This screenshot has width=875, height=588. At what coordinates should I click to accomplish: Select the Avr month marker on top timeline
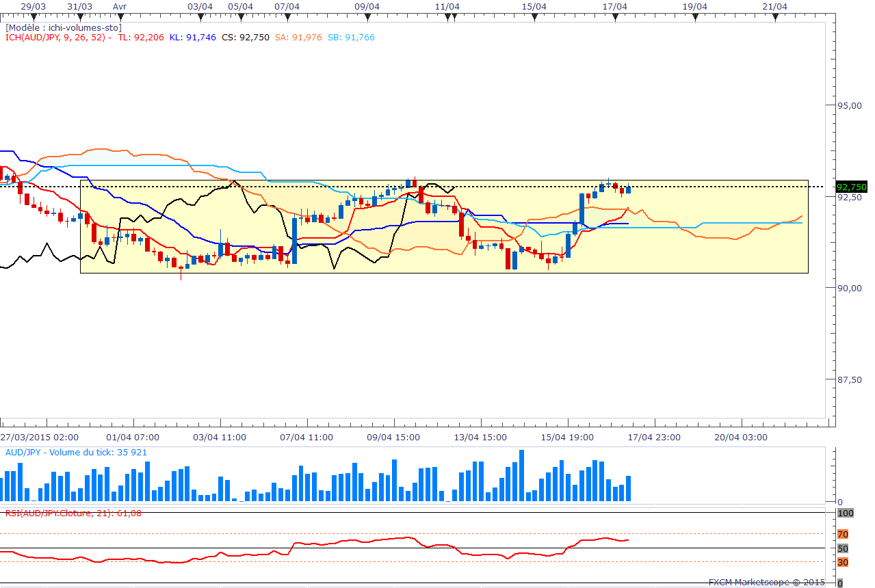(119, 6)
